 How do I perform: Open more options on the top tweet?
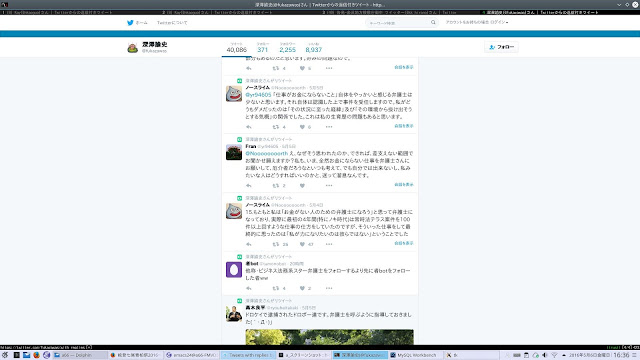(x=329, y=68)
